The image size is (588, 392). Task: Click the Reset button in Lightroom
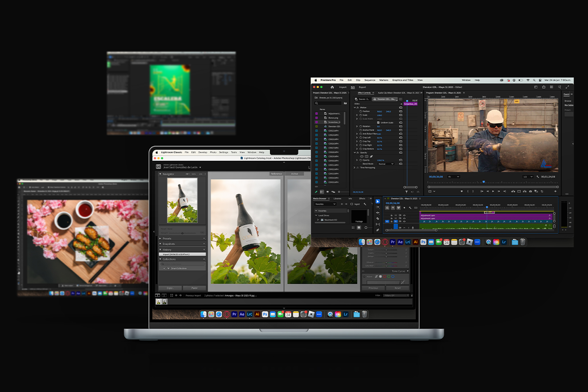(x=397, y=288)
